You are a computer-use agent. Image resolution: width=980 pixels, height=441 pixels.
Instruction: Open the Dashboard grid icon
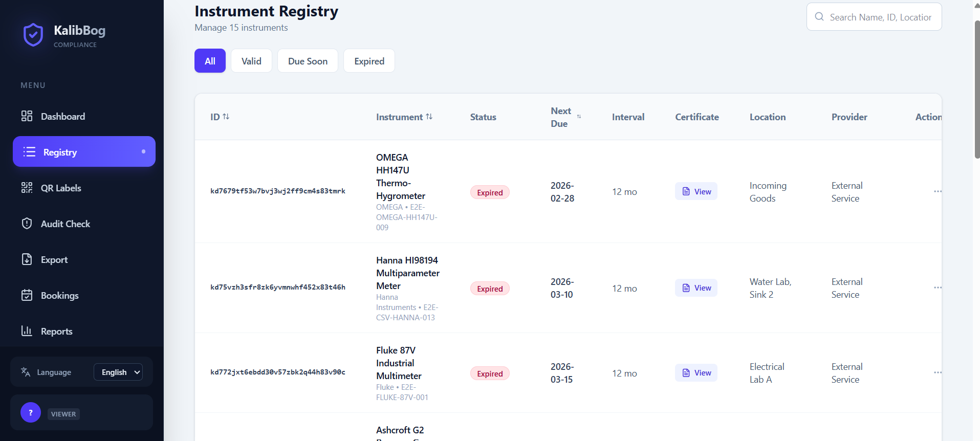click(27, 116)
